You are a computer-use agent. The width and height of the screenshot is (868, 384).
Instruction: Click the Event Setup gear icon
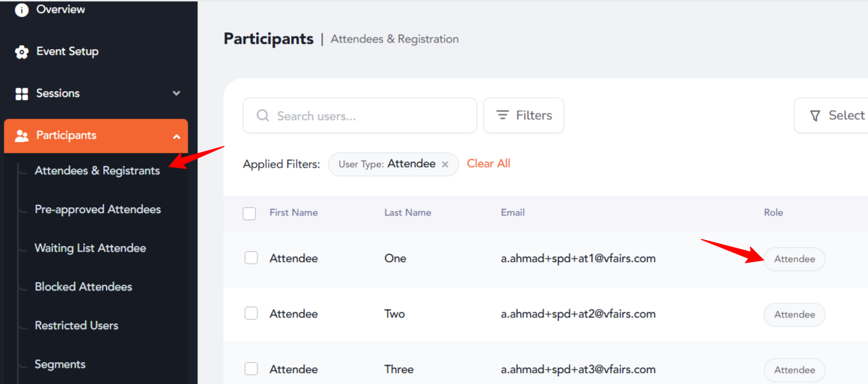click(x=22, y=52)
